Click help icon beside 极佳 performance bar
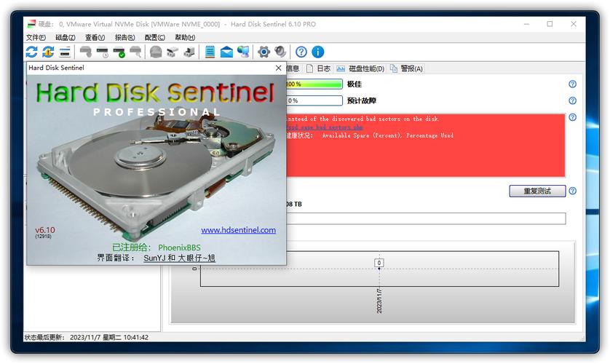This screenshot has width=610, height=364. pyautogui.click(x=572, y=84)
